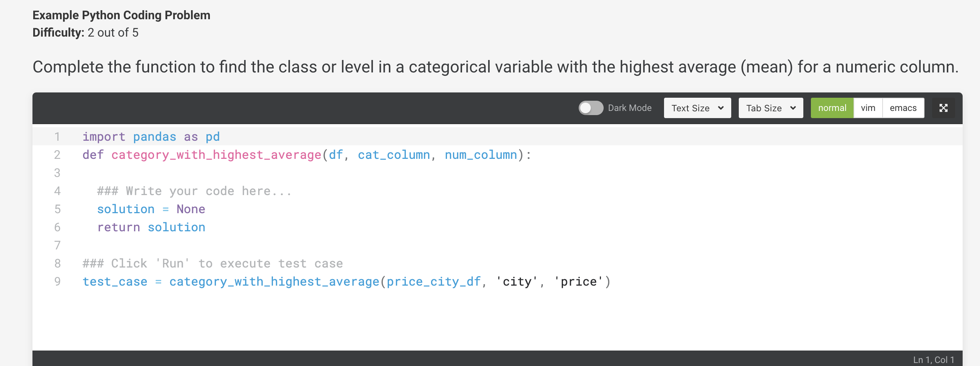This screenshot has height=366, width=980.
Task: Expand editor to fullscreen
Action: pos(943,108)
